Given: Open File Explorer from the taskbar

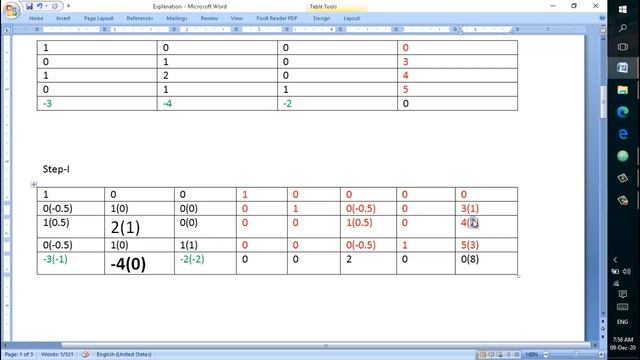Looking at the screenshot, I should [623, 90].
